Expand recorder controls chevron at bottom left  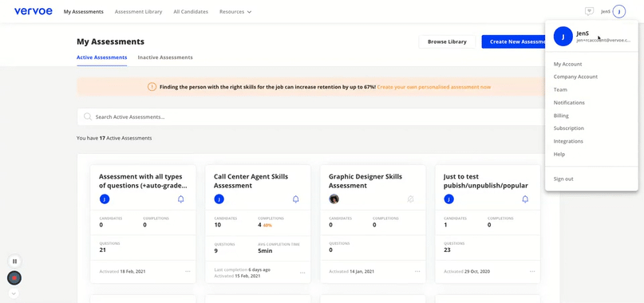coord(14,293)
